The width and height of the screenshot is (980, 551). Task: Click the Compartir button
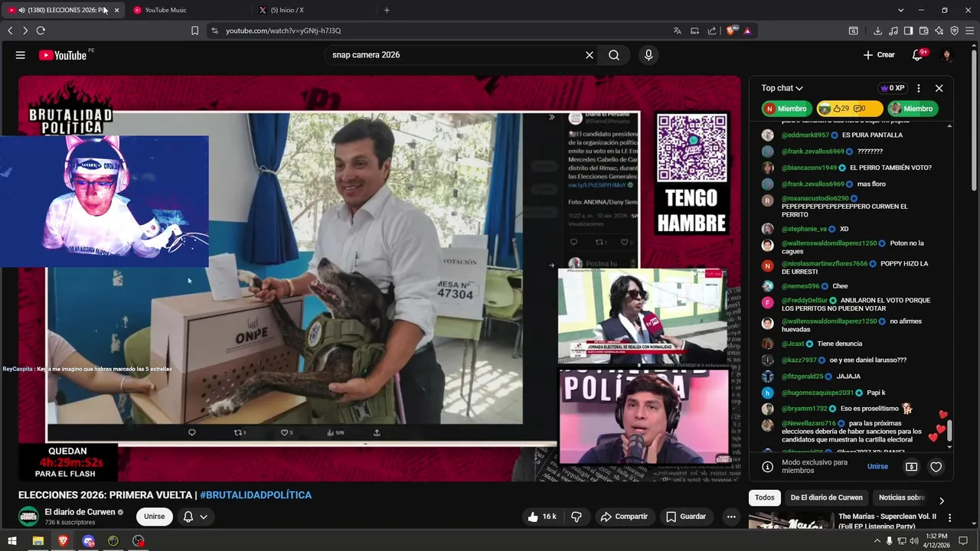pyautogui.click(x=624, y=517)
